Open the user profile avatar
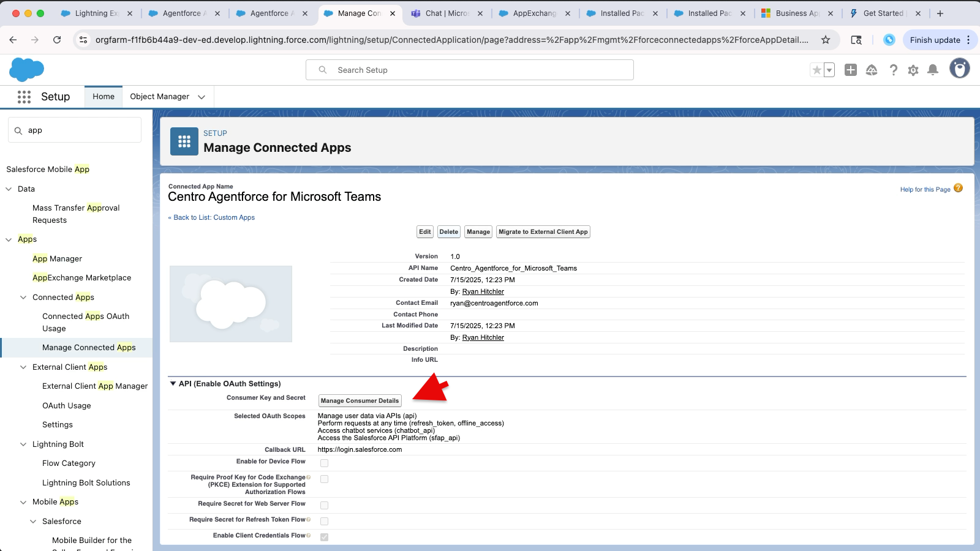Screen dimensions: 980x551 pyautogui.click(x=960, y=68)
